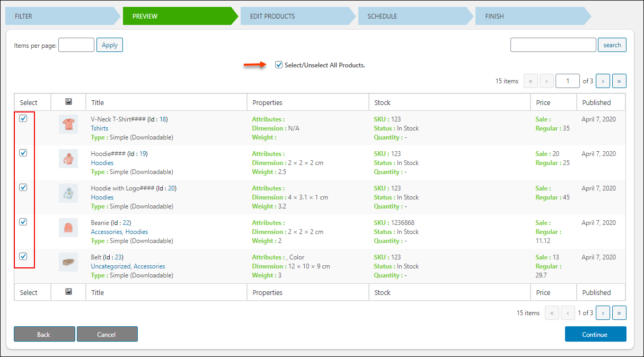The height and width of the screenshot is (357, 644).
Task: Open Accessories link in Beanie row
Action: coord(107,232)
